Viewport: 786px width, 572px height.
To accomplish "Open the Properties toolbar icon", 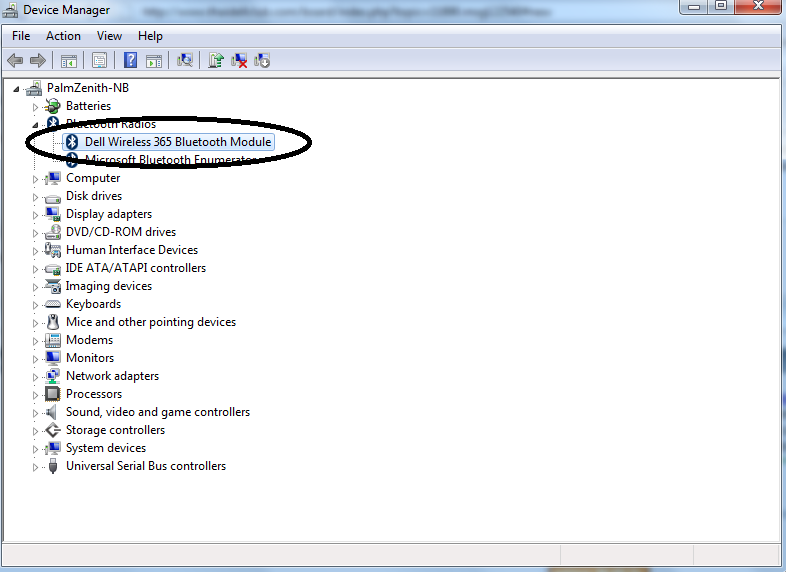I will [x=99, y=61].
